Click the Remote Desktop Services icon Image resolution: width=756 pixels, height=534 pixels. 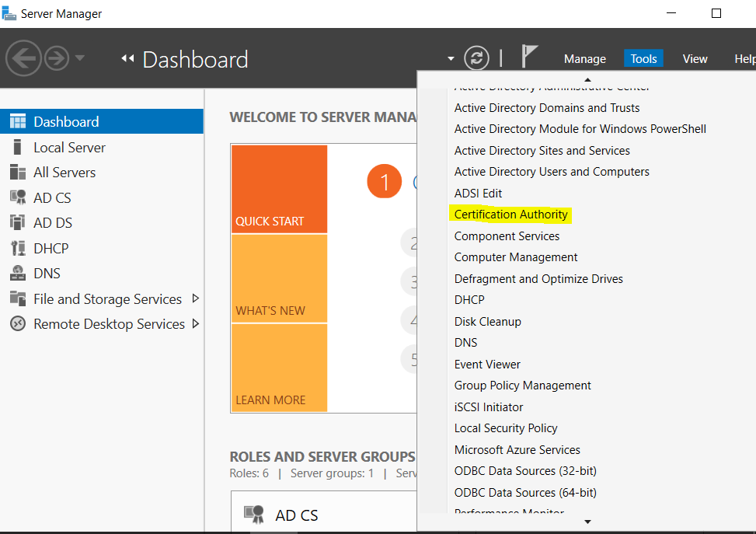[x=18, y=323]
